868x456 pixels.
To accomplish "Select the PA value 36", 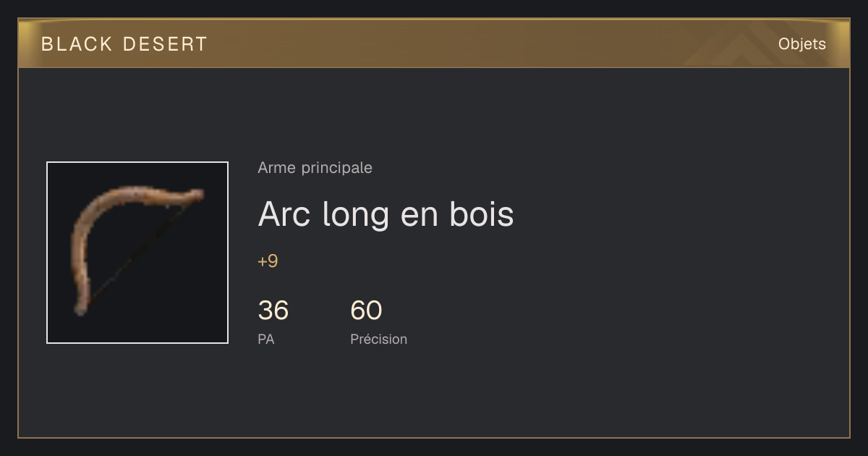I will 273,311.
